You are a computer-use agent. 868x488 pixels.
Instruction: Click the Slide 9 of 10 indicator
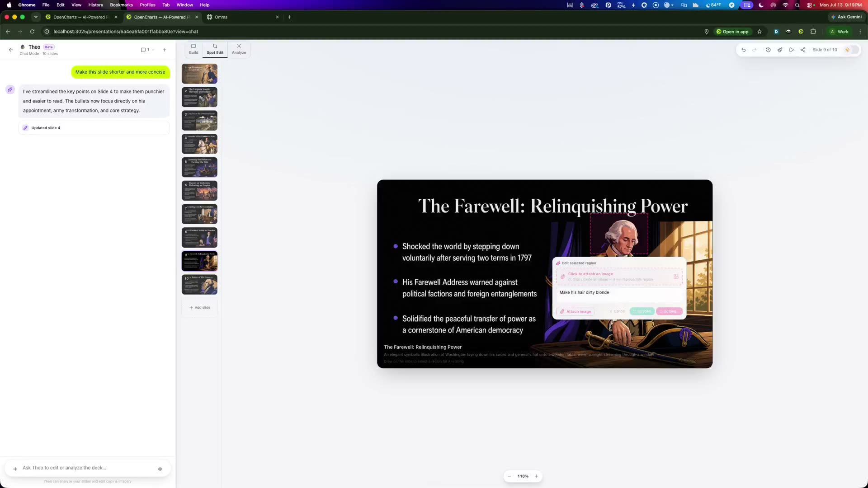825,50
